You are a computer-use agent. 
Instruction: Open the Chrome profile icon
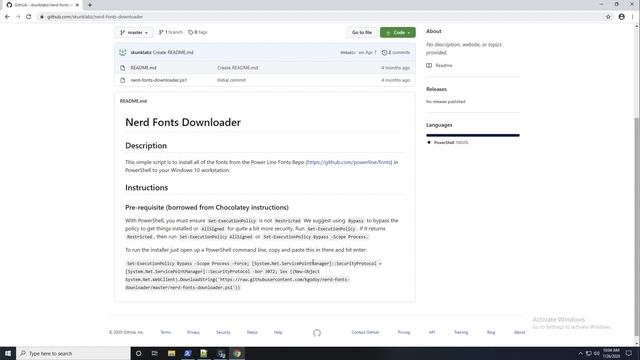pos(622,17)
